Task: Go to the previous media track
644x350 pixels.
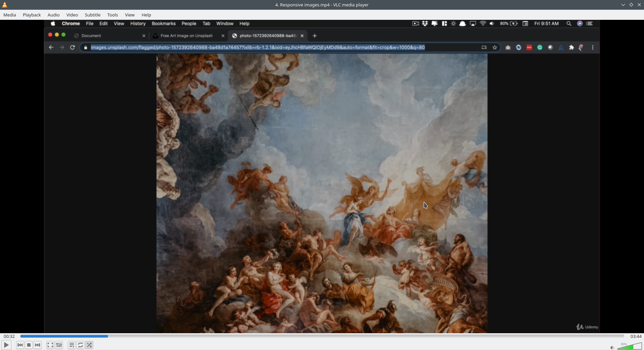Action: (20, 345)
